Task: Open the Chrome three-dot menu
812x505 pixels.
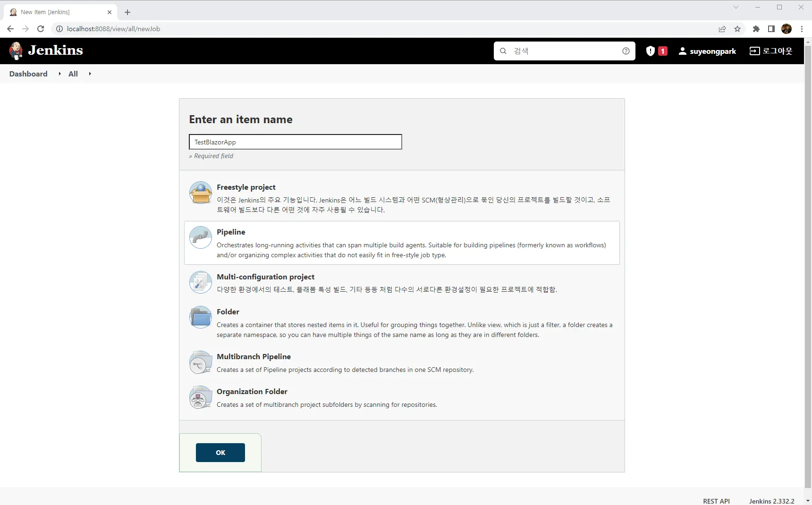Action: pyautogui.click(x=802, y=29)
